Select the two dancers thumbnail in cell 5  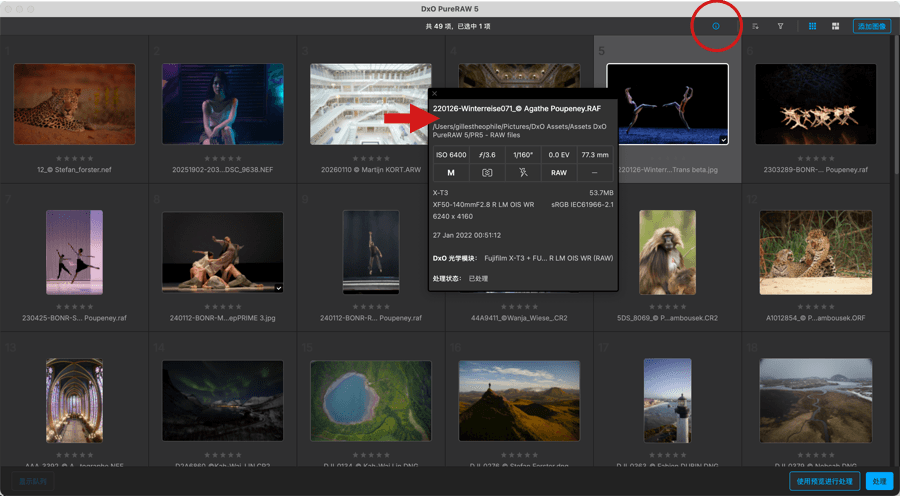tap(668, 104)
